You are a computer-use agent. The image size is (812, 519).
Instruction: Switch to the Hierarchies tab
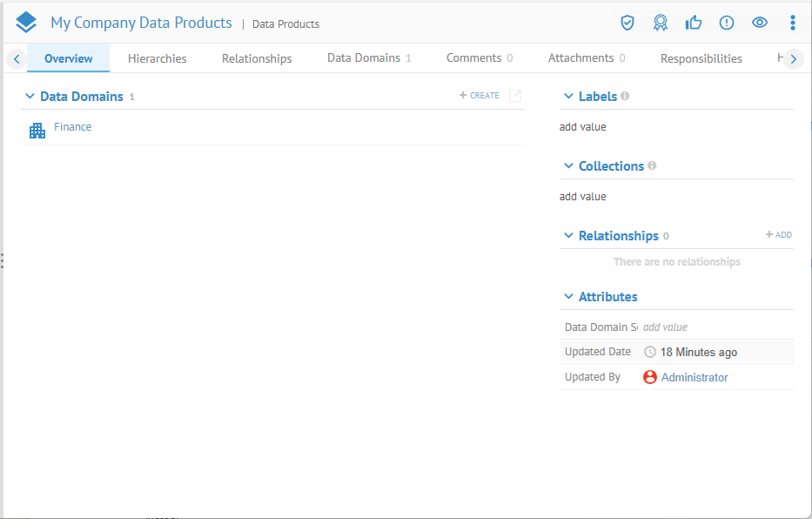[x=157, y=58]
